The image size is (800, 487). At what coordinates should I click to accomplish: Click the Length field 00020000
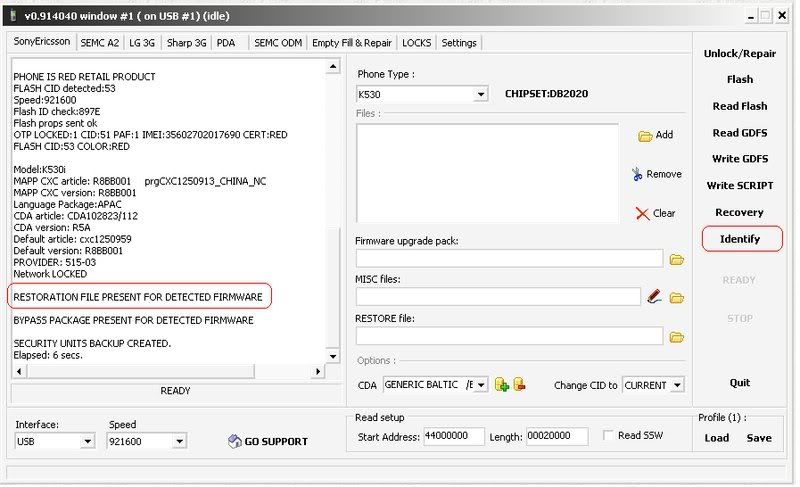click(557, 436)
